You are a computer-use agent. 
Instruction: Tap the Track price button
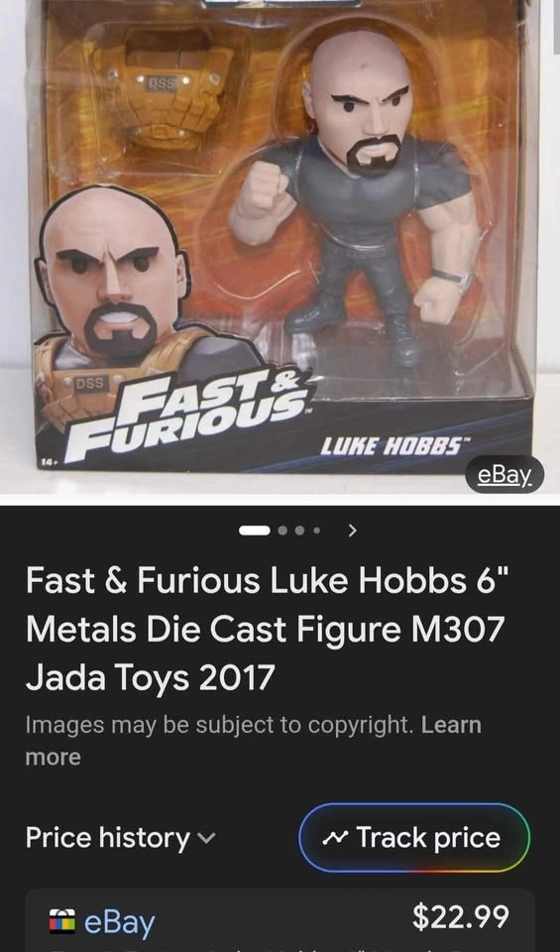click(x=414, y=838)
